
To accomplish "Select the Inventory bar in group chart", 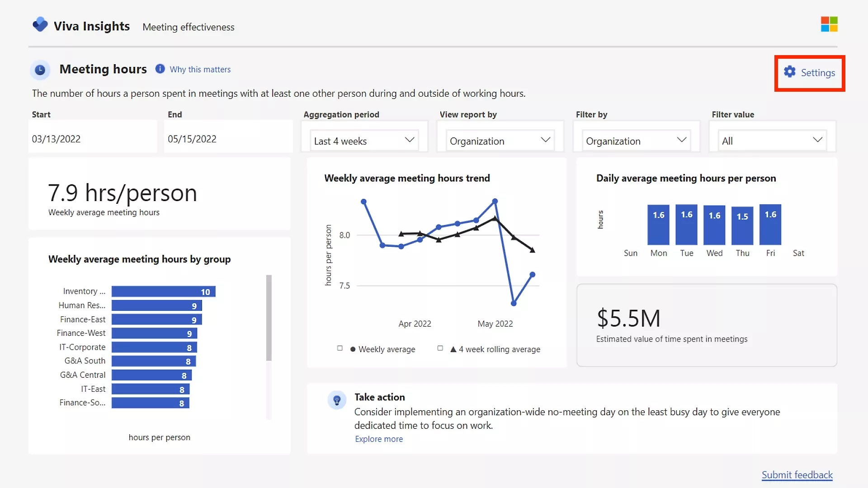I will [163, 291].
